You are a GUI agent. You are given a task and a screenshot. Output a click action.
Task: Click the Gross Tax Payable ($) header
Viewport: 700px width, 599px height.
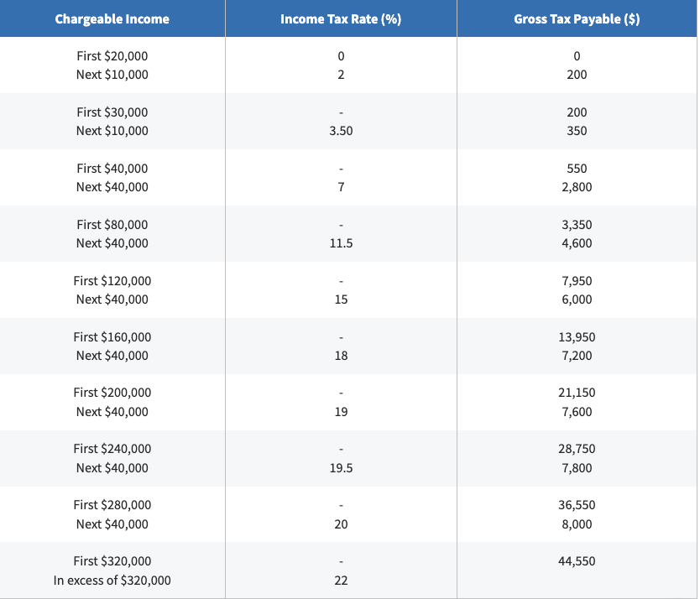pos(577,19)
